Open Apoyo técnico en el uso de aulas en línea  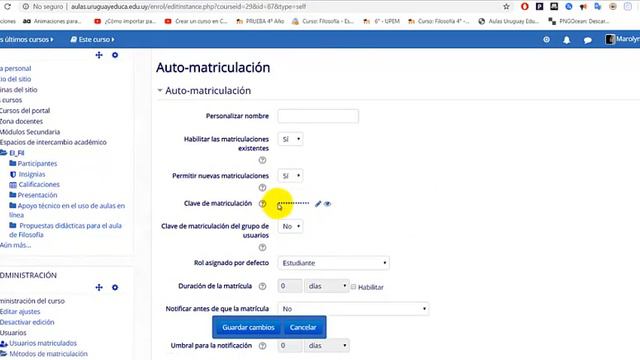click(x=67, y=210)
